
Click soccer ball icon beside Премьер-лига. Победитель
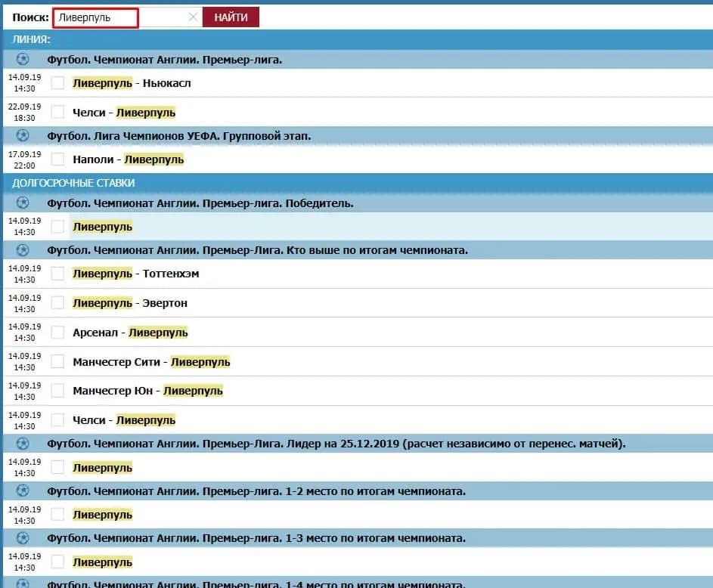(22, 203)
